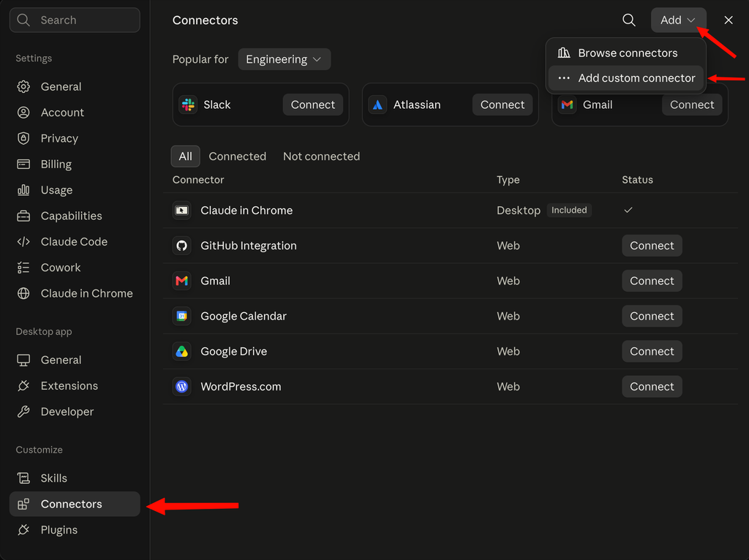Open Claude in Chrome sidebar item

[75, 293]
